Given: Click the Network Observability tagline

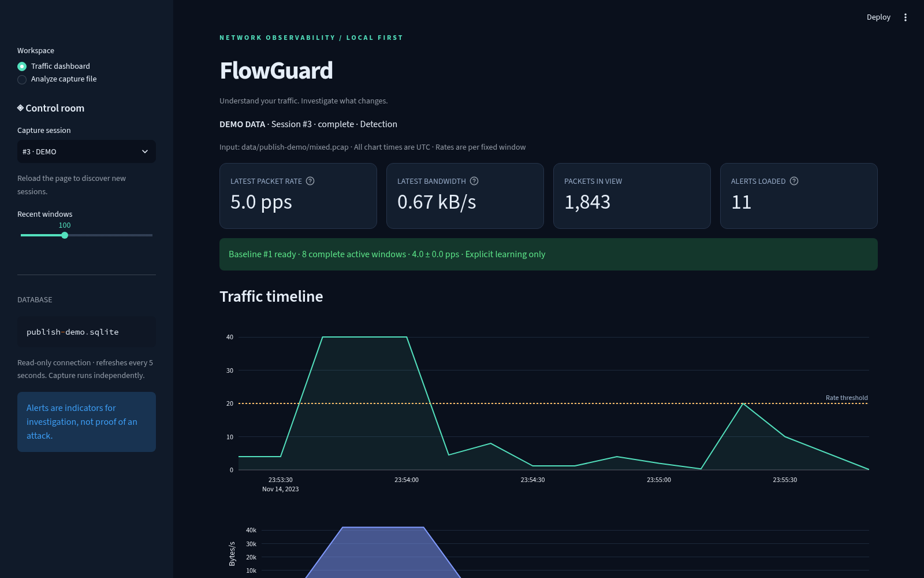Looking at the screenshot, I should pos(311,38).
